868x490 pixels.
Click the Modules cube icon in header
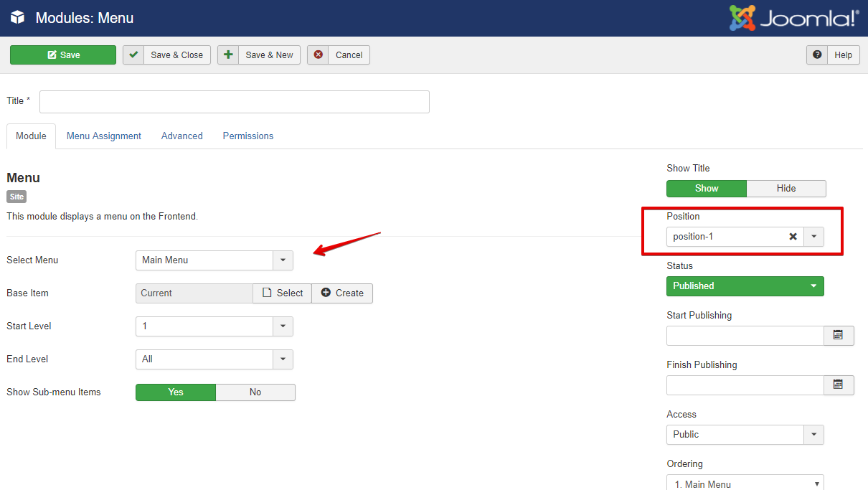(17, 18)
